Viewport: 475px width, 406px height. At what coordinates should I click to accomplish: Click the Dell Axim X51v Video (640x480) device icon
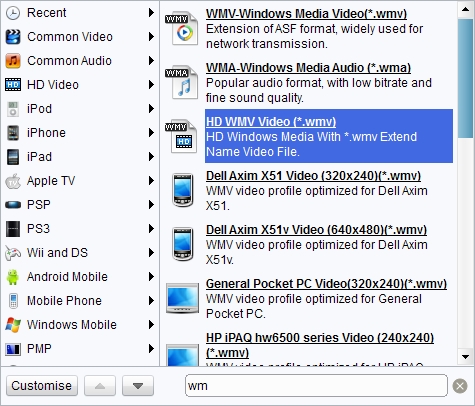[x=182, y=244]
